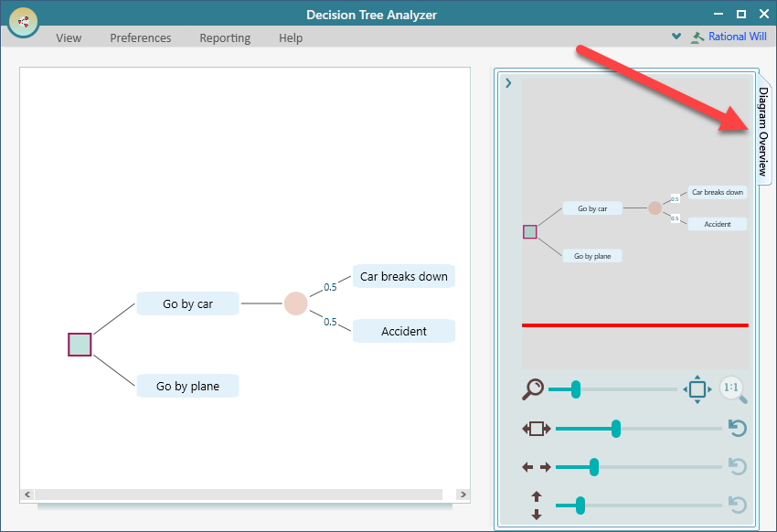The width and height of the screenshot is (777, 532).
Task: Select the decision root square node
Action: pos(79,344)
